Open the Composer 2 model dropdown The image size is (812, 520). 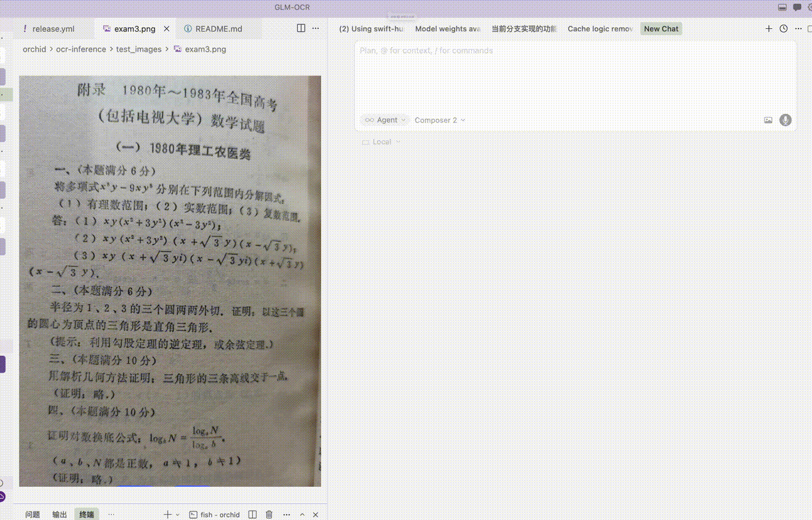[440, 120]
